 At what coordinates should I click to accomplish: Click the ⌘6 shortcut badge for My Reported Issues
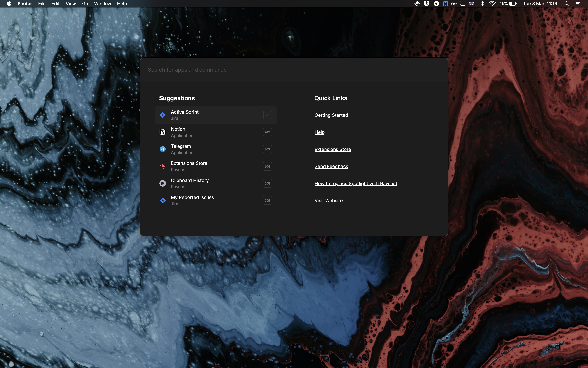[x=268, y=200]
